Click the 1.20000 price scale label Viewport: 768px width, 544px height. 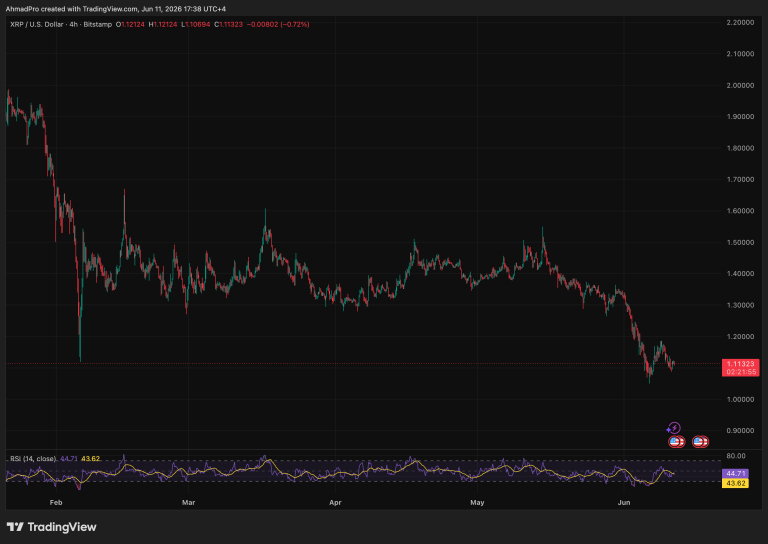pyautogui.click(x=740, y=336)
